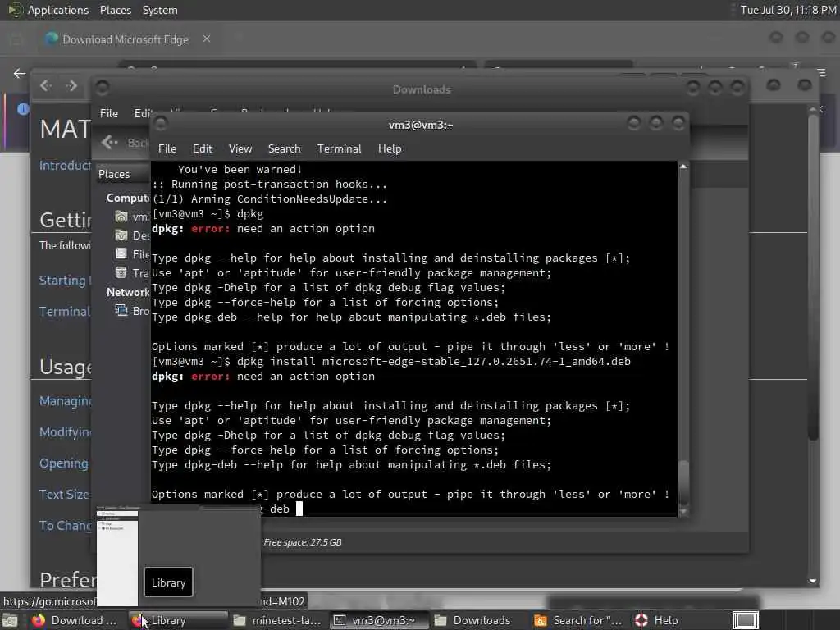Click the browser back arrow
Viewport: 840px width, 630px height.
(x=20, y=73)
